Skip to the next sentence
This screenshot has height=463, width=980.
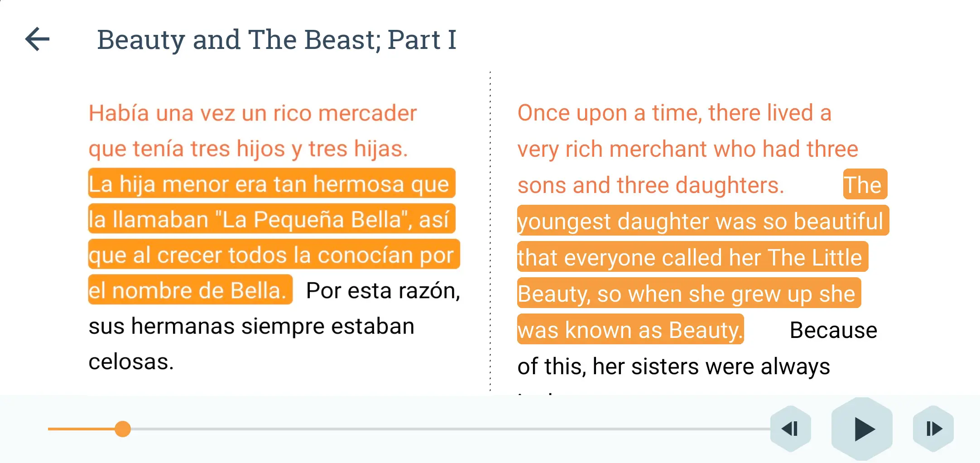pyautogui.click(x=933, y=429)
